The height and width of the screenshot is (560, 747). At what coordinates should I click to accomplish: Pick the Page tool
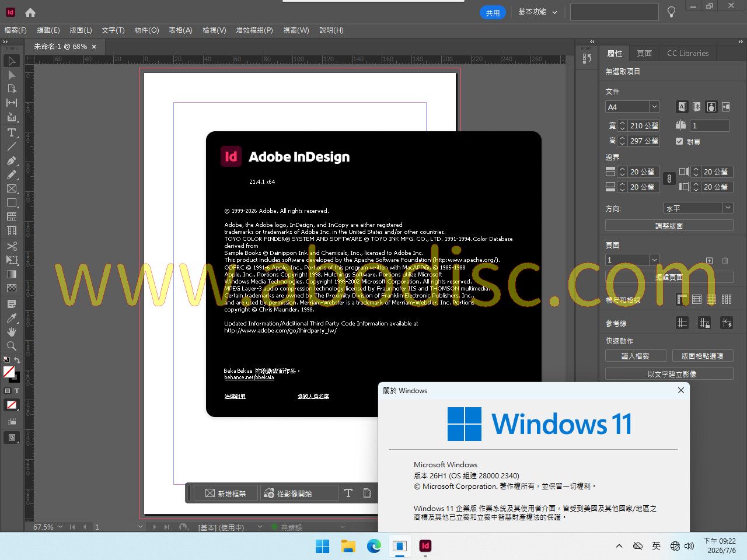pos(12,89)
